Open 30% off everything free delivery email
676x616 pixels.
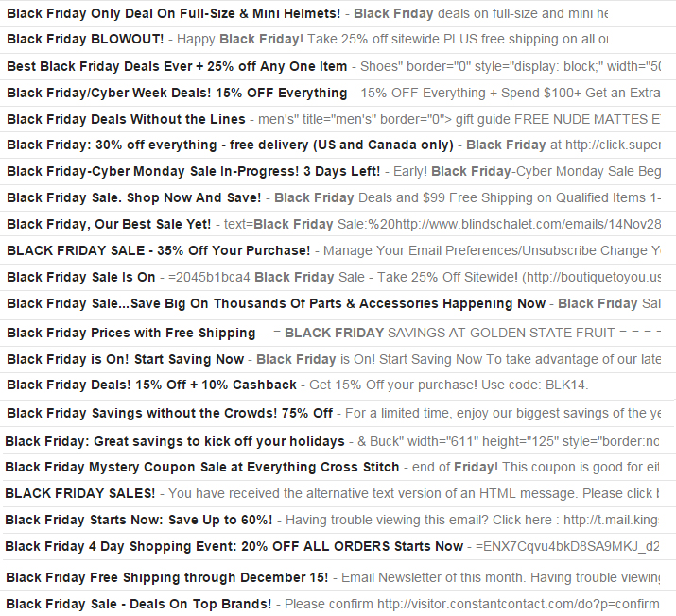tap(231, 145)
